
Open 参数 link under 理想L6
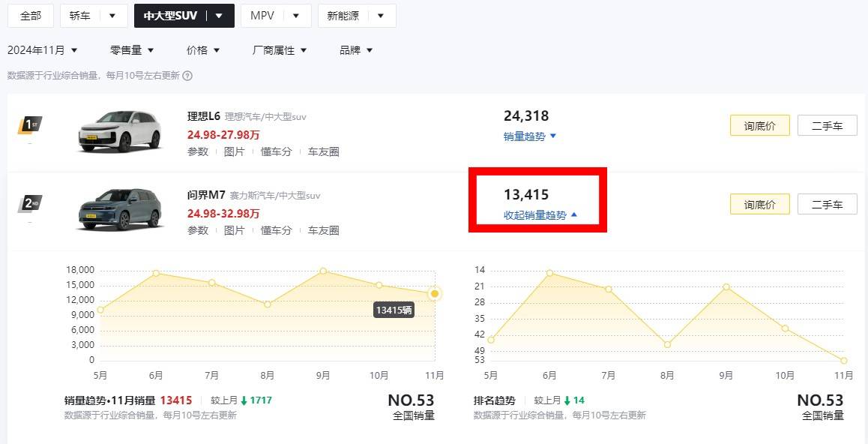pyautogui.click(x=198, y=151)
